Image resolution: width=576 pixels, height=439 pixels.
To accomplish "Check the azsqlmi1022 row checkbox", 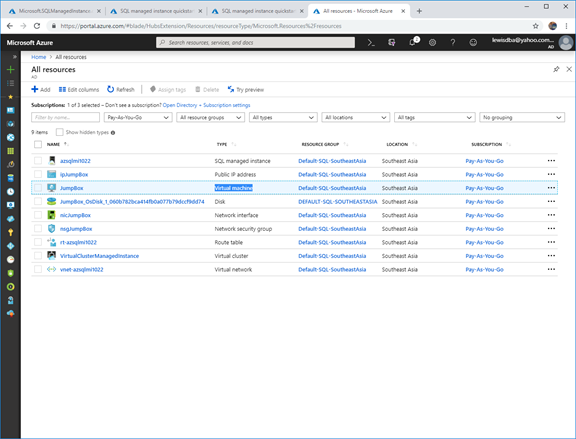I will [38, 161].
